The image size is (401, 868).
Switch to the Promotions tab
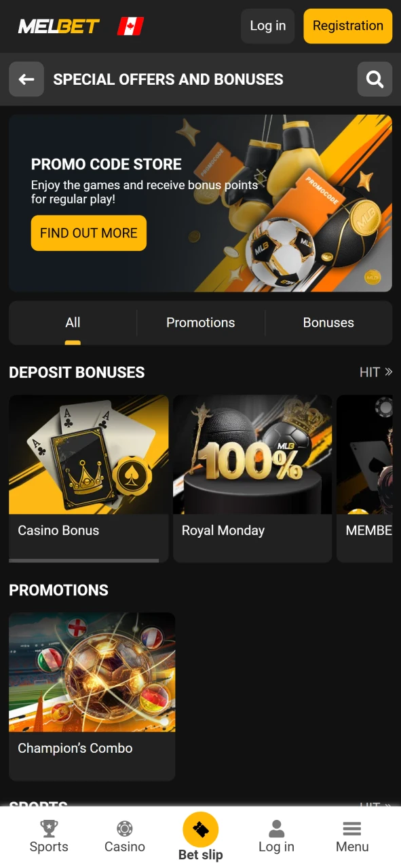[201, 323]
